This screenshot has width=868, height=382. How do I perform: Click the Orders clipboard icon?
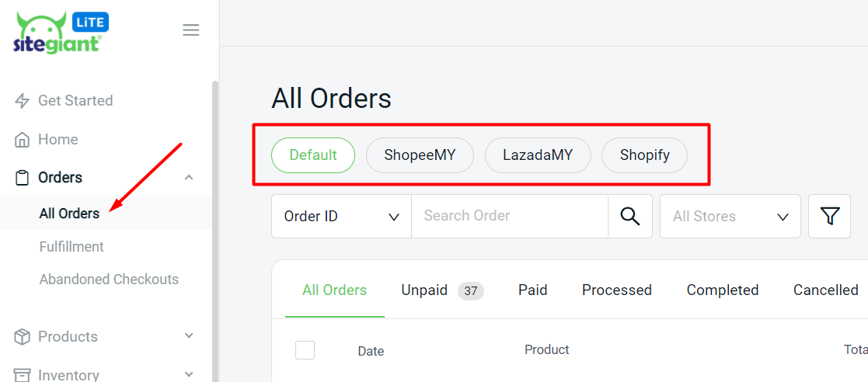(23, 178)
